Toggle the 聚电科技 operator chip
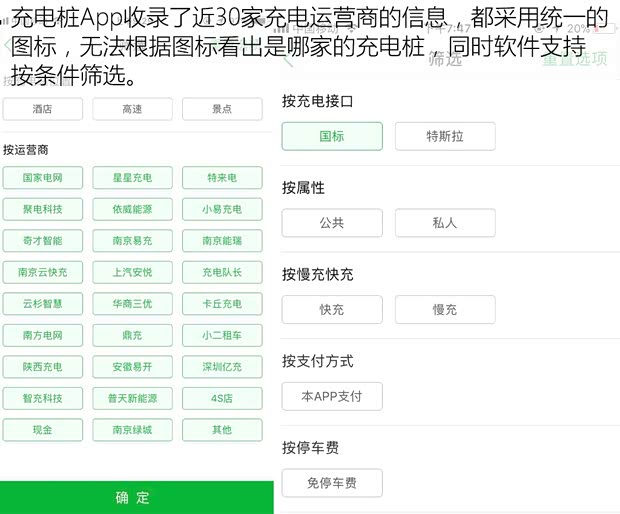Viewport: 620px width, 514px height. (x=43, y=209)
